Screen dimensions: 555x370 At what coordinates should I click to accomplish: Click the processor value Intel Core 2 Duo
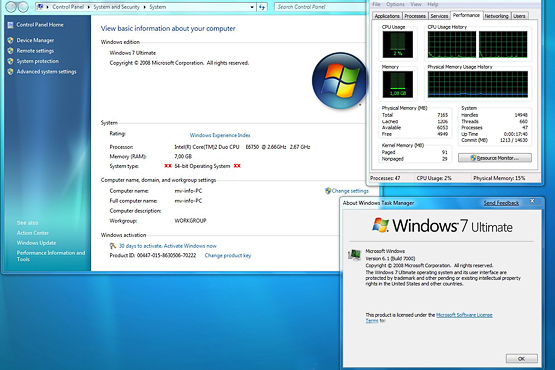(x=242, y=147)
